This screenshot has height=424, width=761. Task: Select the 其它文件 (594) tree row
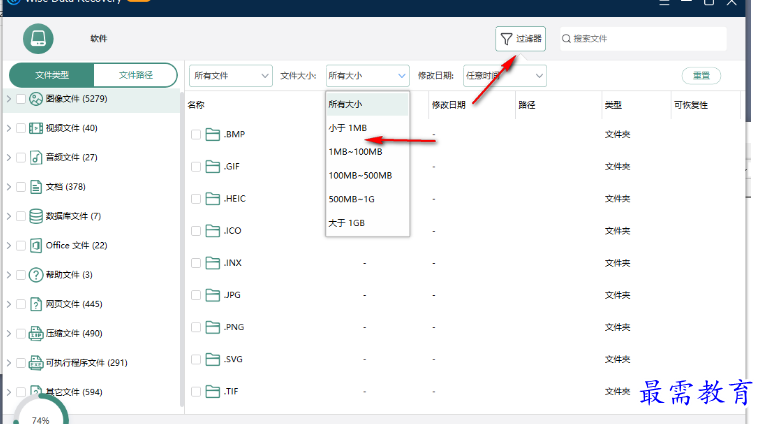[92, 392]
